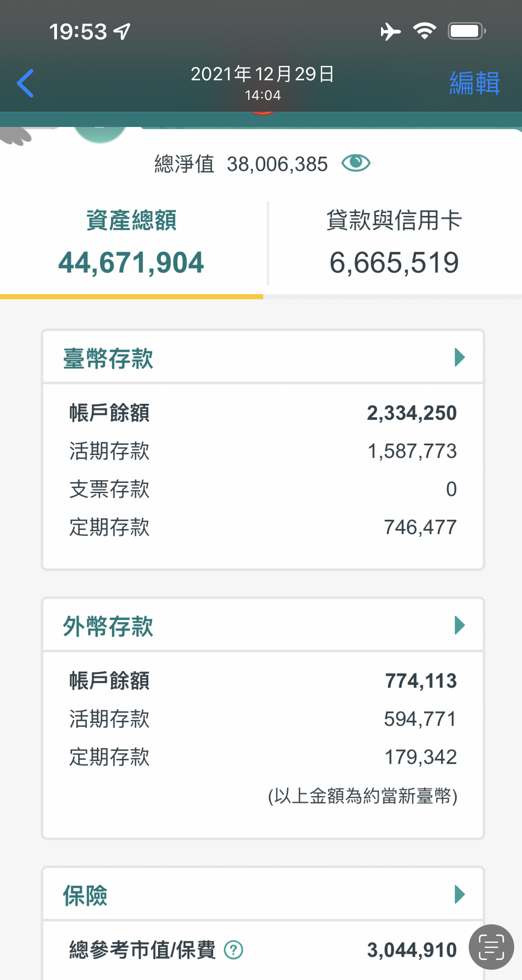Tap the 2021年12月29日 date title
The width and height of the screenshot is (522, 980).
[x=262, y=75]
